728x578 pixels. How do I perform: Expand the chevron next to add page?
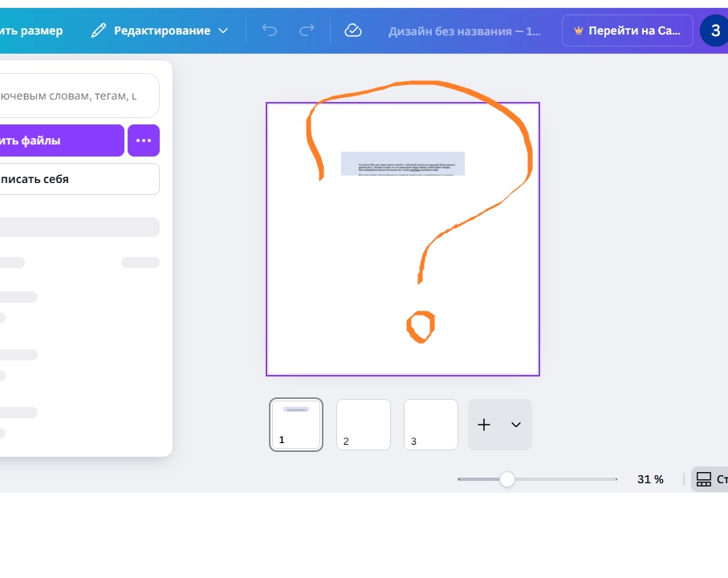pyautogui.click(x=516, y=425)
